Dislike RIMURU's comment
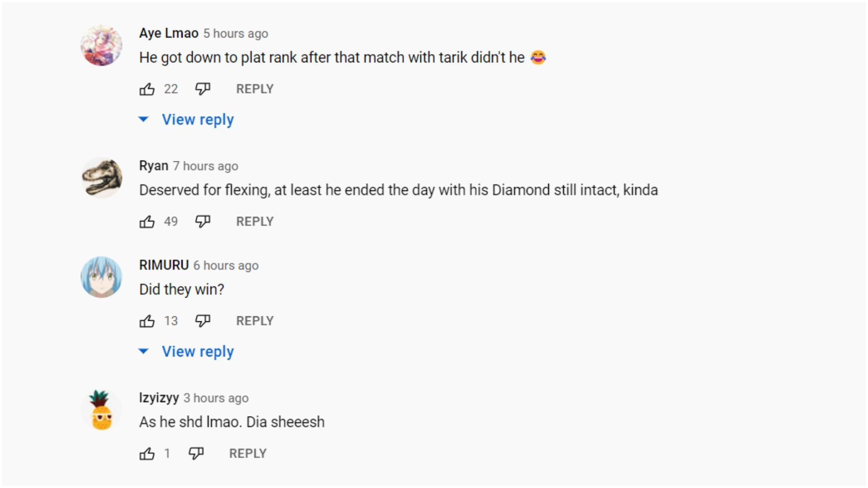 point(203,321)
